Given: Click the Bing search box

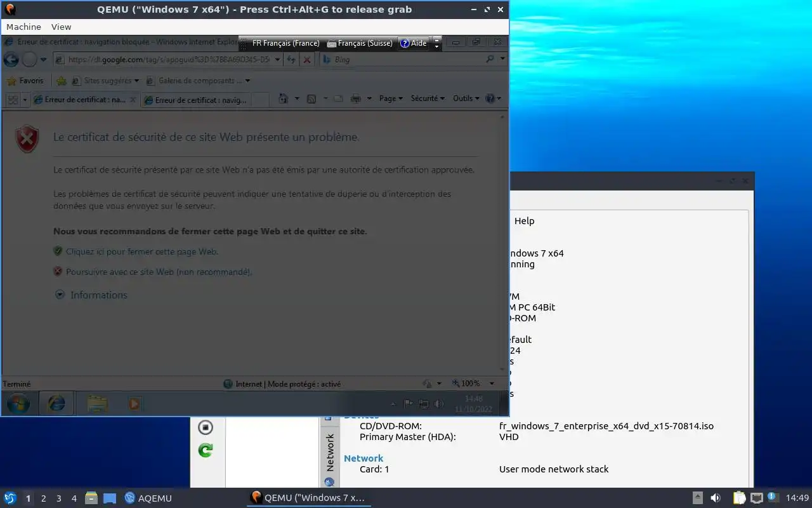Looking at the screenshot, I should point(402,60).
